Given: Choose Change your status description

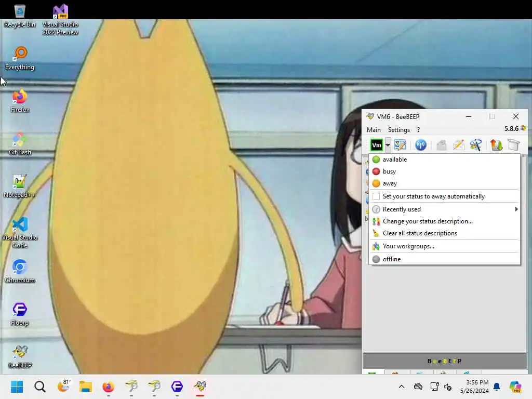Looking at the screenshot, I should tap(445, 221).
